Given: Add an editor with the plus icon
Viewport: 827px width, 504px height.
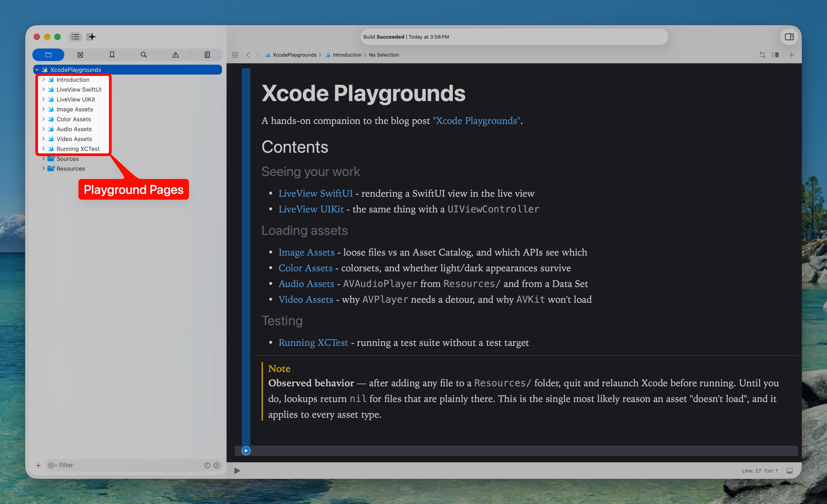Looking at the screenshot, I should (791, 55).
